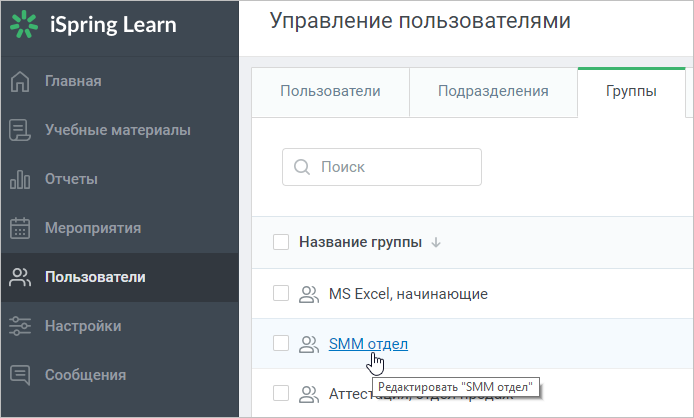This screenshot has height=418, width=694.
Task: Click the chat bubble icon beside Сообщения
Action: coord(20,375)
